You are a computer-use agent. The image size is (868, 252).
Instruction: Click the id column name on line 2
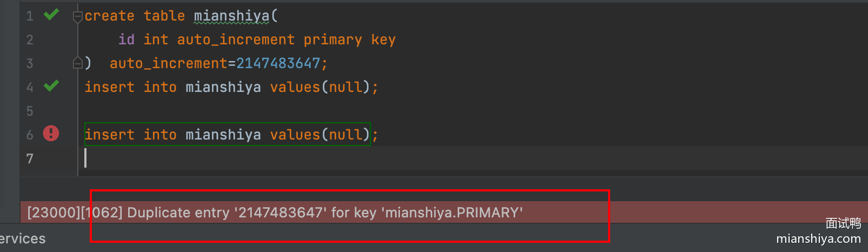pyautogui.click(x=126, y=39)
